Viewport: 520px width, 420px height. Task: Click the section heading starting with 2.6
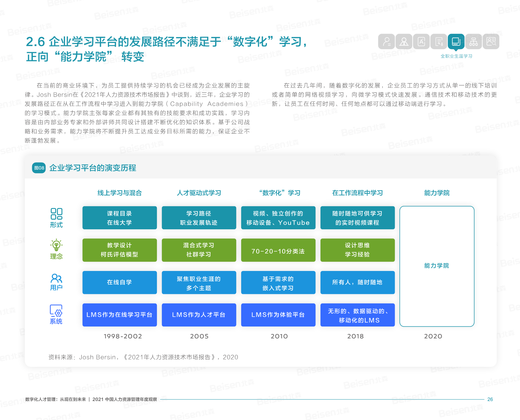(166, 49)
